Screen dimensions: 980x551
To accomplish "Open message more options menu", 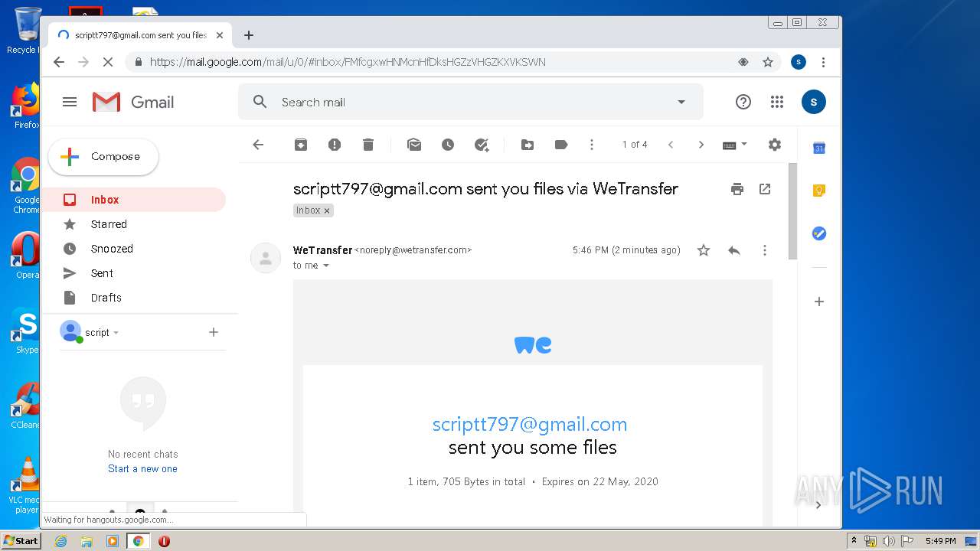I will pos(764,250).
